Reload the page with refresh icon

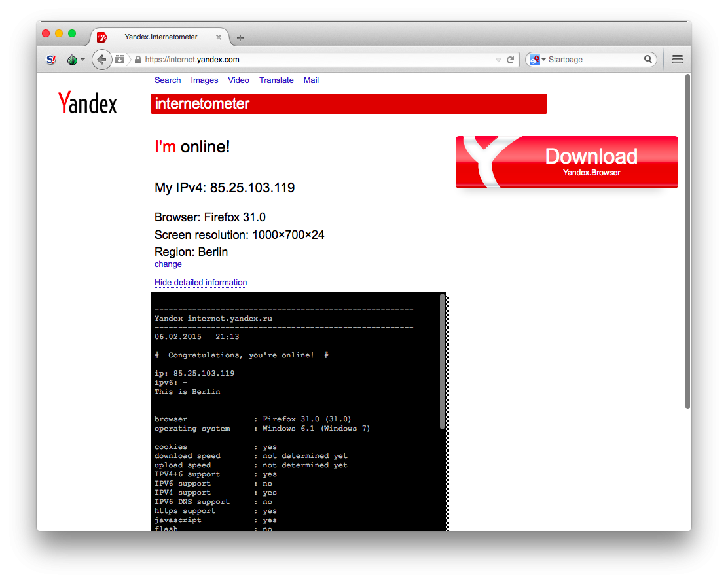click(510, 60)
